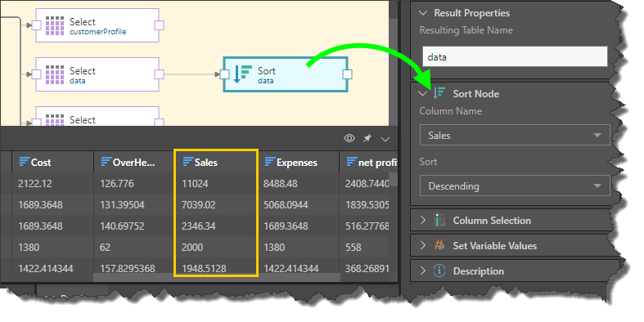This screenshot has height=322, width=644.
Task: Click the Sort Node panel sort icon
Action: (x=439, y=93)
